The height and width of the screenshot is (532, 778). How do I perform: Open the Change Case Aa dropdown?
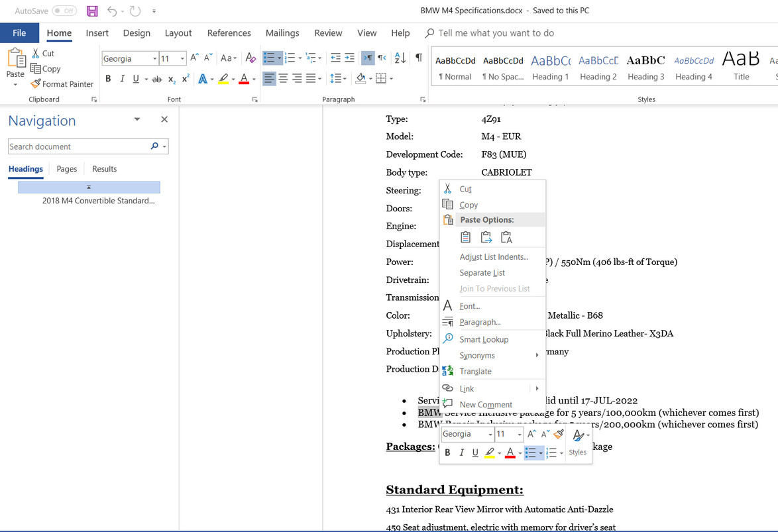point(229,58)
